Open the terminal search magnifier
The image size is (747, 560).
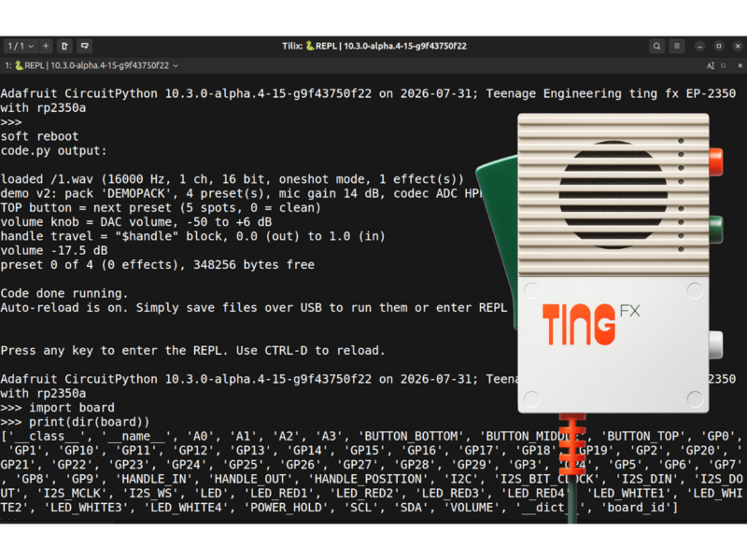657,46
